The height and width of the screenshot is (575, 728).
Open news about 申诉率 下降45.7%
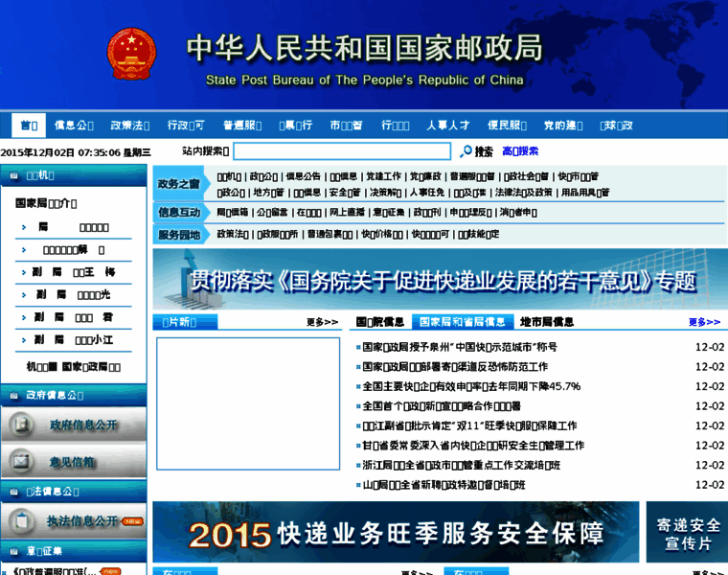(471, 386)
